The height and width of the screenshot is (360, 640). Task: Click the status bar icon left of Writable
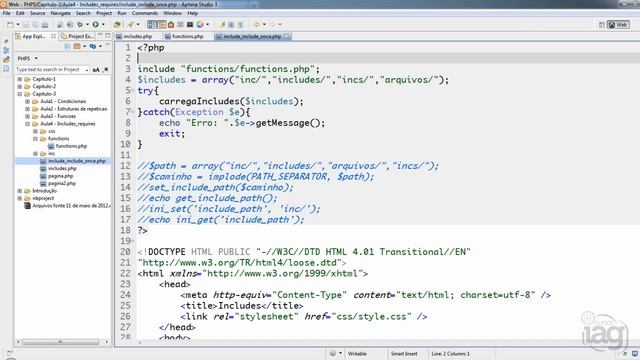coord(333,353)
